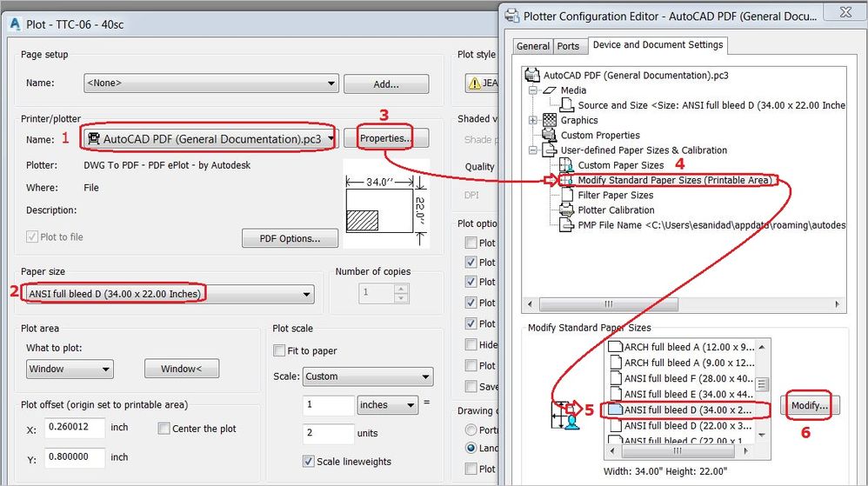Click the ARCH full bleed A 9.00 paper icon
Image resolution: width=868 pixels, height=486 pixels.
[x=616, y=362]
